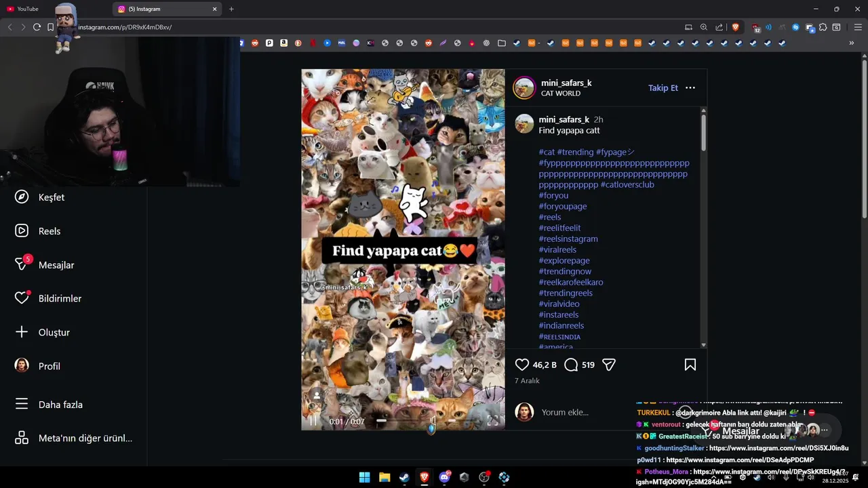Click the #explorepage hashtag
The width and height of the screenshot is (868, 488).
(564, 260)
